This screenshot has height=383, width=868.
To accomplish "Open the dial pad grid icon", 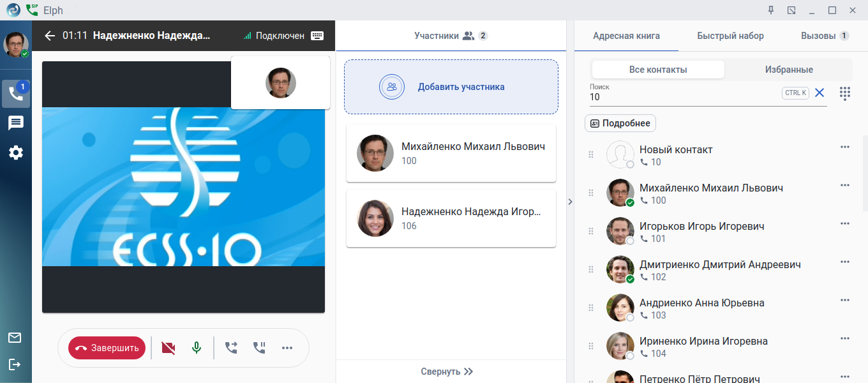I will tap(845, 93).
